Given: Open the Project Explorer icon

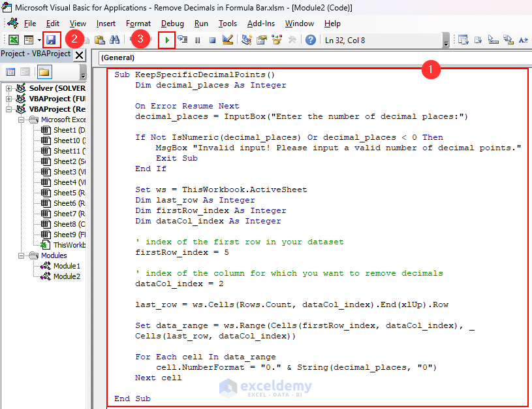Looking at the screenshot, I should (x=247, y=40).
